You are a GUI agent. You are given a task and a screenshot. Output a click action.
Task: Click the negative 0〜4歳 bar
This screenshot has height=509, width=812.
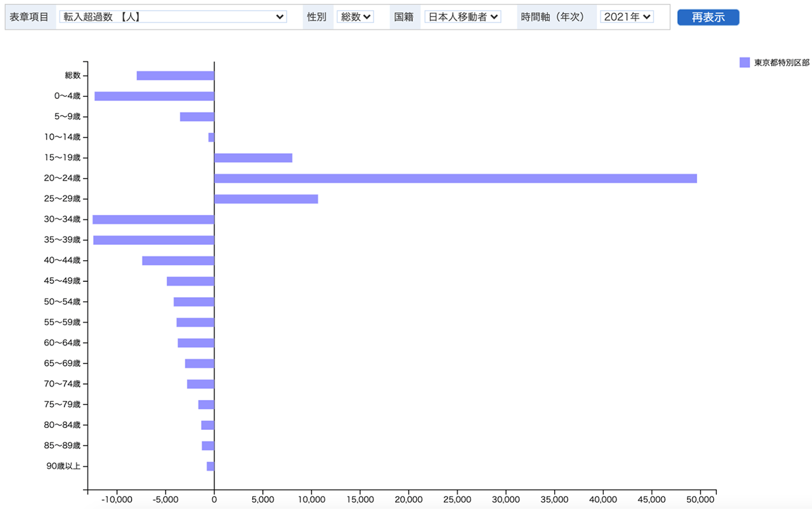click(153, 95)
